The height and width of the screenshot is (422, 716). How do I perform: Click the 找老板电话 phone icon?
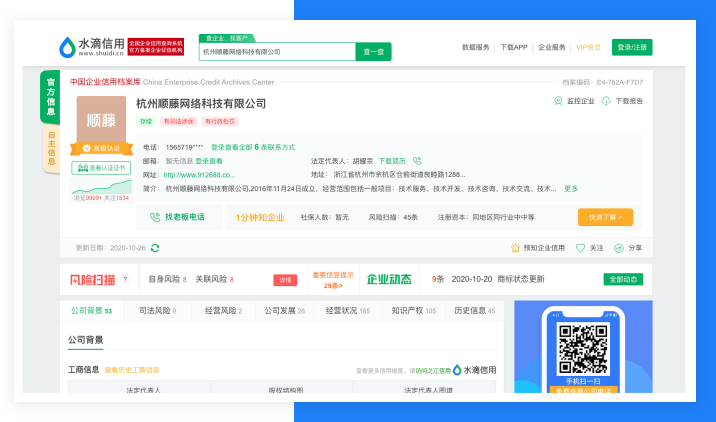(155, 217)
